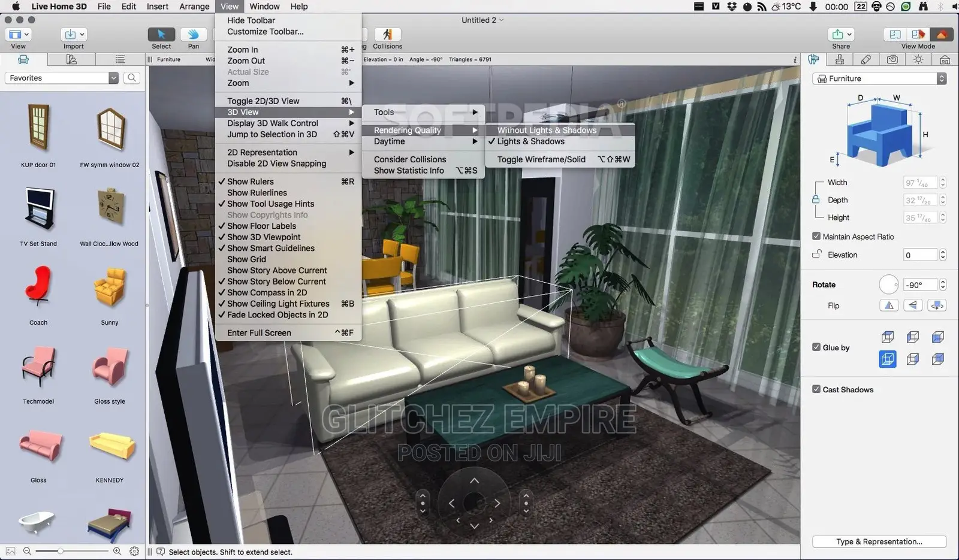Viewport: 959px width, 560px height.
Task: Choose Consider Collisions item
Action: (423, 159)
